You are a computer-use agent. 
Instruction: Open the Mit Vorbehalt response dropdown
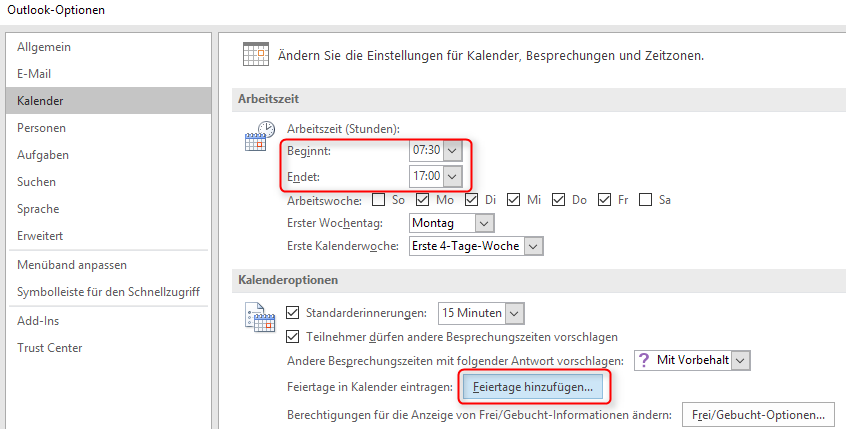click(741, 360)
